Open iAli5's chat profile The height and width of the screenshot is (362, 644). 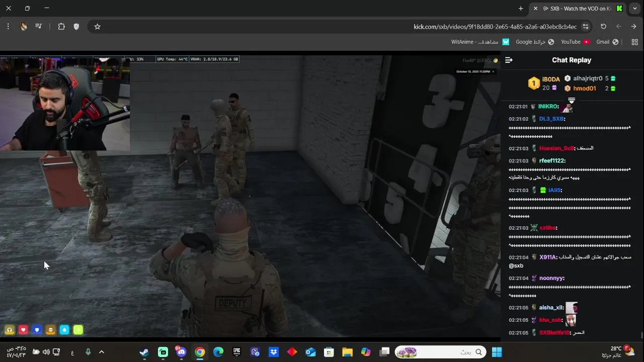pos(555,190)
